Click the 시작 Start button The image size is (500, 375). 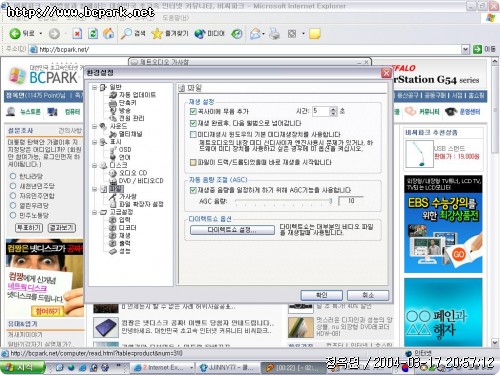(x=22, y=367)
